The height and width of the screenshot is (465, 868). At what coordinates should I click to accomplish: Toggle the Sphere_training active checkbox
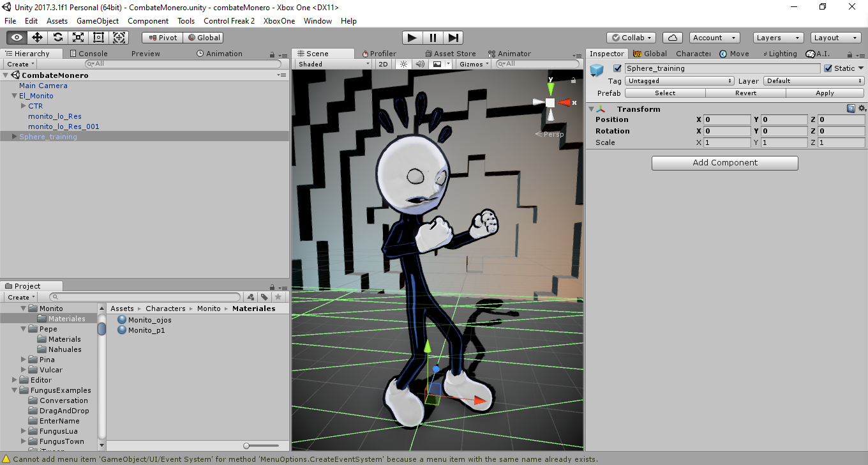click(617, 68)
